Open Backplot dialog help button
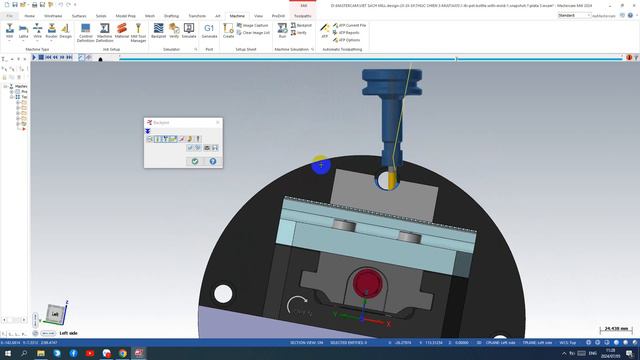This screenshot has width=640, height=360. point(213,161)
